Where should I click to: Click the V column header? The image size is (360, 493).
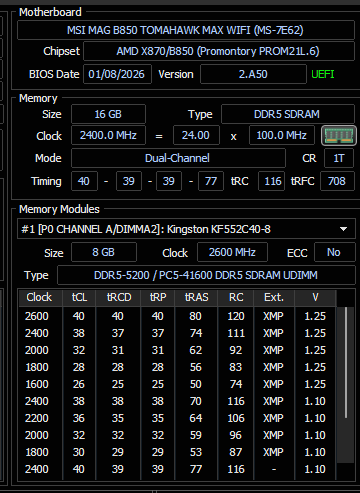click(315, 297)
